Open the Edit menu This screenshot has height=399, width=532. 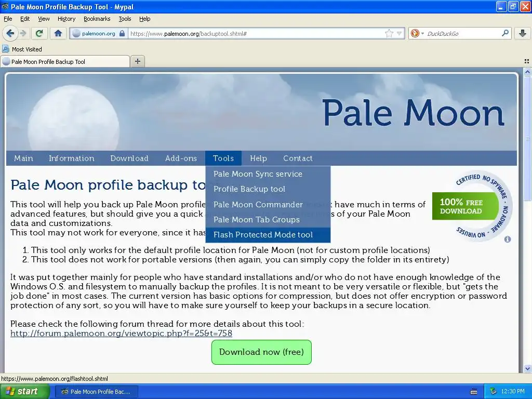coord(25,19)
